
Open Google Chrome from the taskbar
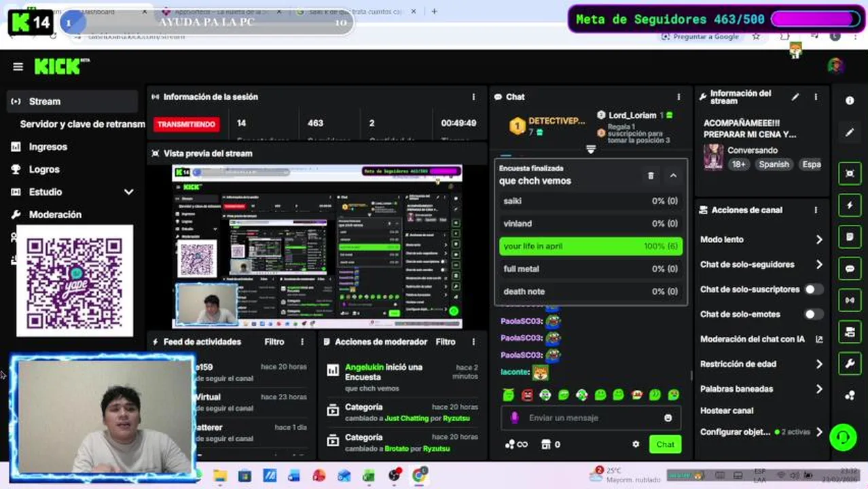(420, 475)
